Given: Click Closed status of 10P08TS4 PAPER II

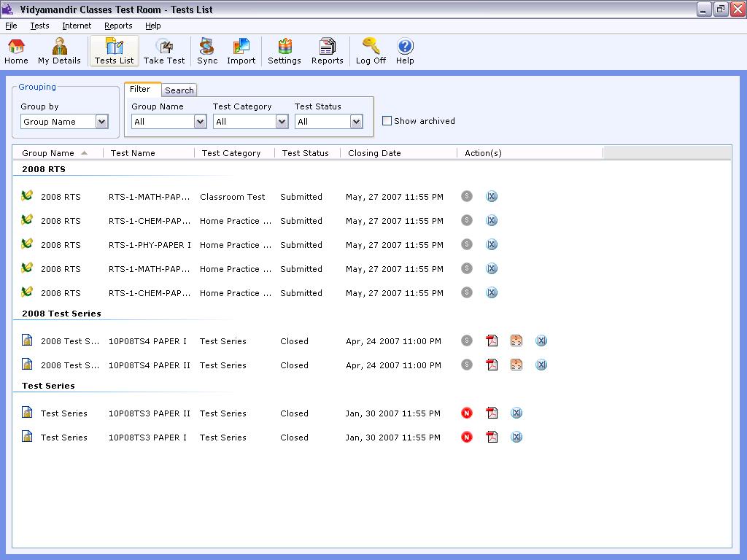Looking at the screenshot, I should (x=295, y=365).
